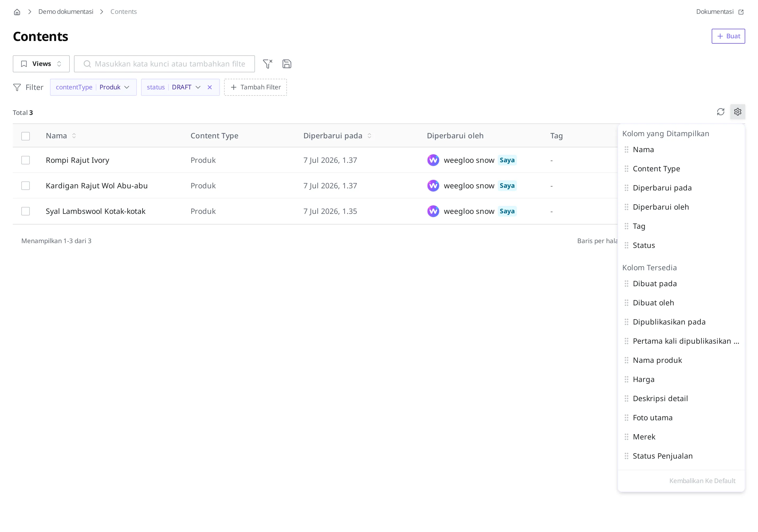Image resolution: width=758 pixels, height=532 pixels.
Task: Go to home via breadcrumb house icon
Action: point(17,12)
